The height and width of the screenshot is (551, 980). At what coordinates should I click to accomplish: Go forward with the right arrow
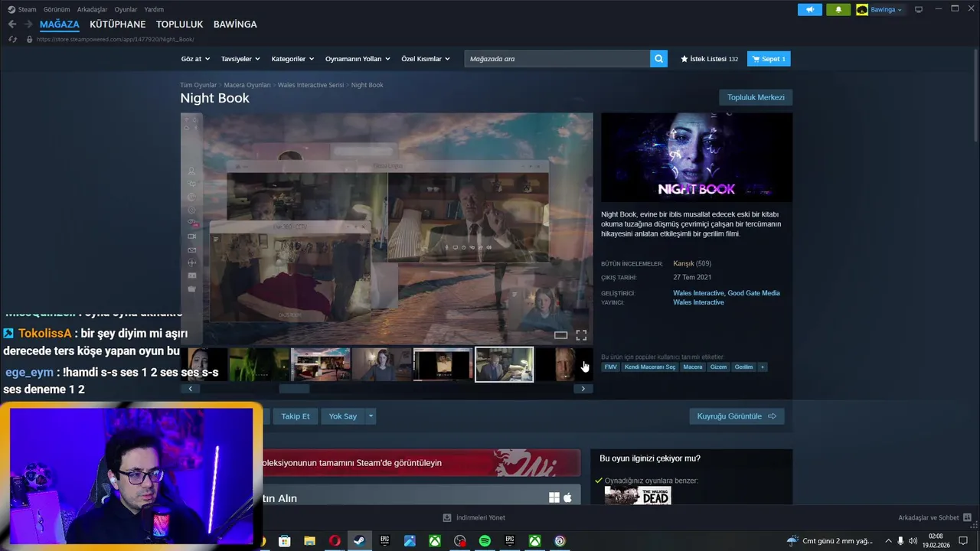tap(28, 24)
